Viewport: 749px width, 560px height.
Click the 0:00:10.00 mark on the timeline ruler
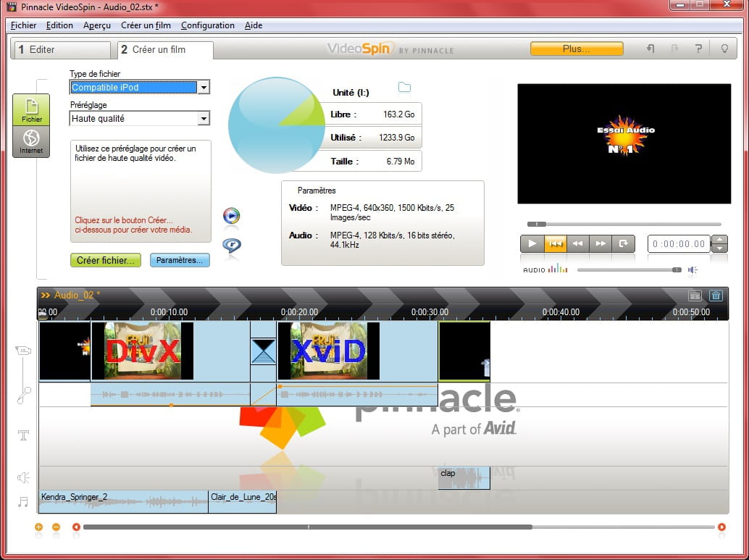coord(169,312)
